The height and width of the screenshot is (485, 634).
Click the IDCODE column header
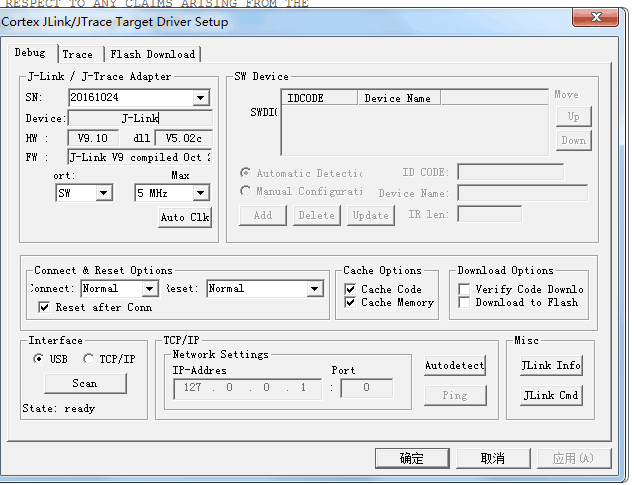(x=320, y=98)
